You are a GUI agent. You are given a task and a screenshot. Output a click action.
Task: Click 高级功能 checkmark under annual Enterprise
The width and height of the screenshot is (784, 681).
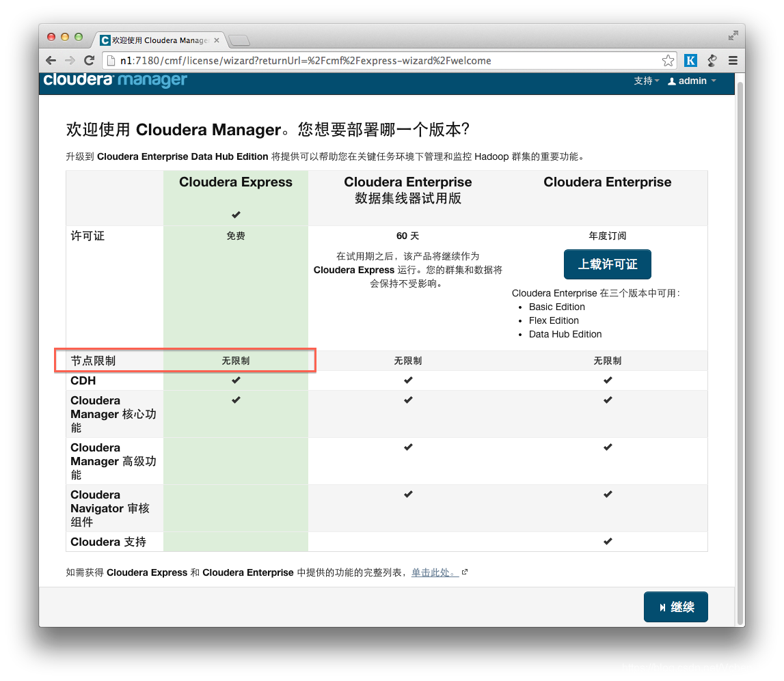608,447
